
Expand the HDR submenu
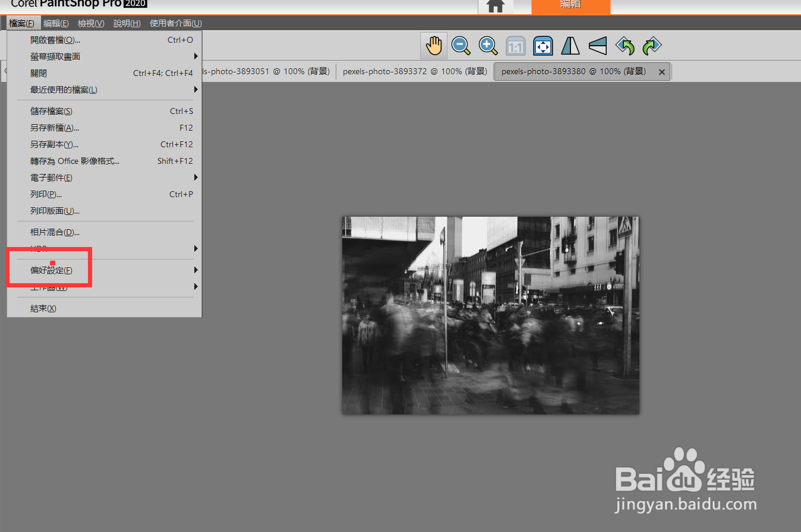pyautogui.click(x=105, y=249)
